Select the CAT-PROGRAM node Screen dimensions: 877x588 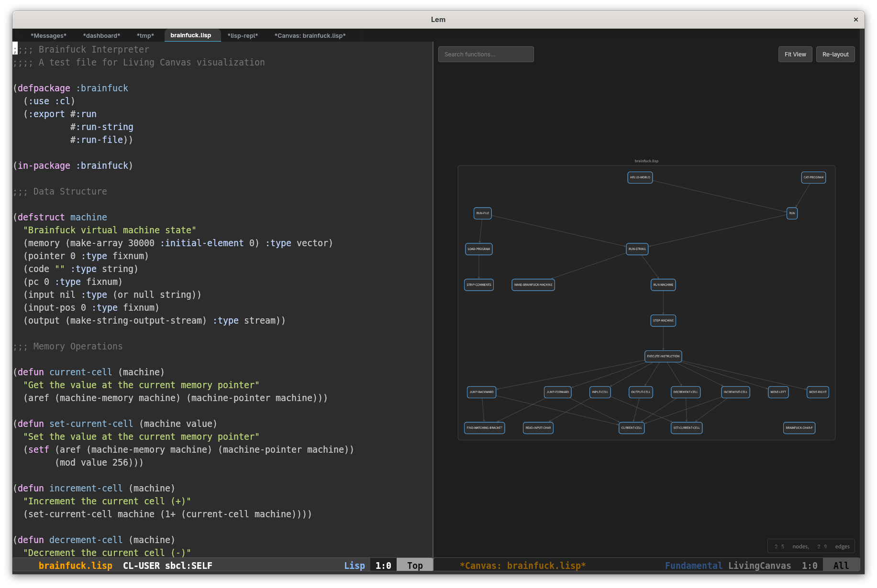click(x=813, y=177)
